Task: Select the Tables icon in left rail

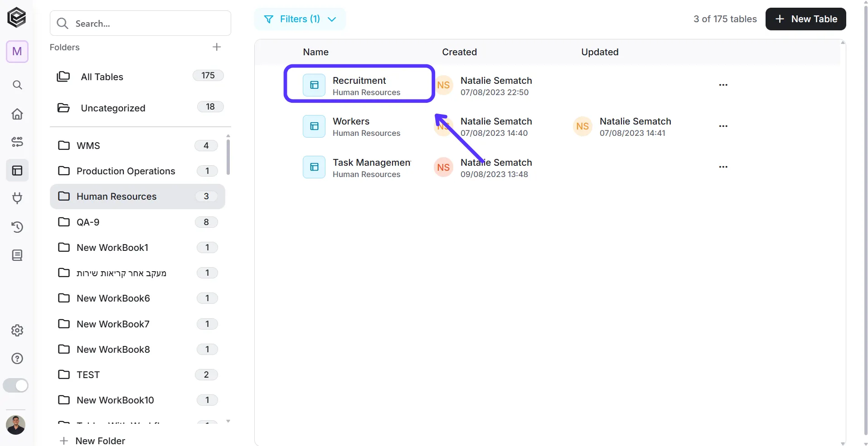Action: tap(17, 170)
